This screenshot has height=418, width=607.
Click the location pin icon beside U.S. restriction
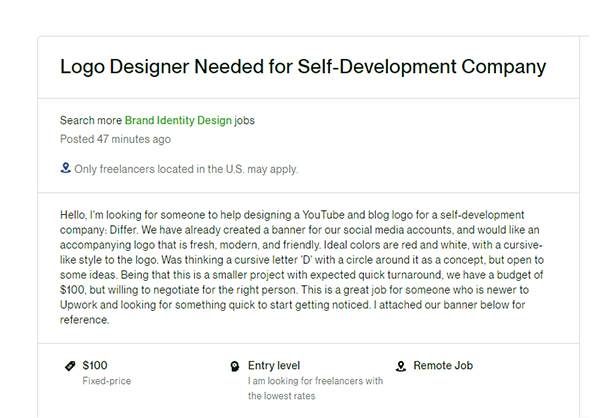click(x=65, y=168)
